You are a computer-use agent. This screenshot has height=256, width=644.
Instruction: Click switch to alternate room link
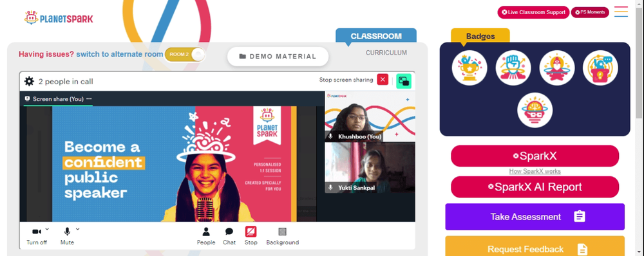120,54
